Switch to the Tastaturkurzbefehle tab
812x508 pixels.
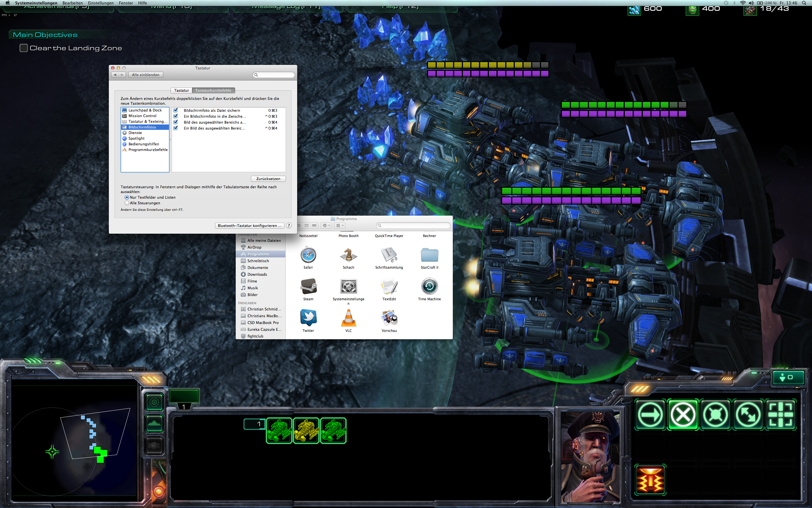(213, 90)
